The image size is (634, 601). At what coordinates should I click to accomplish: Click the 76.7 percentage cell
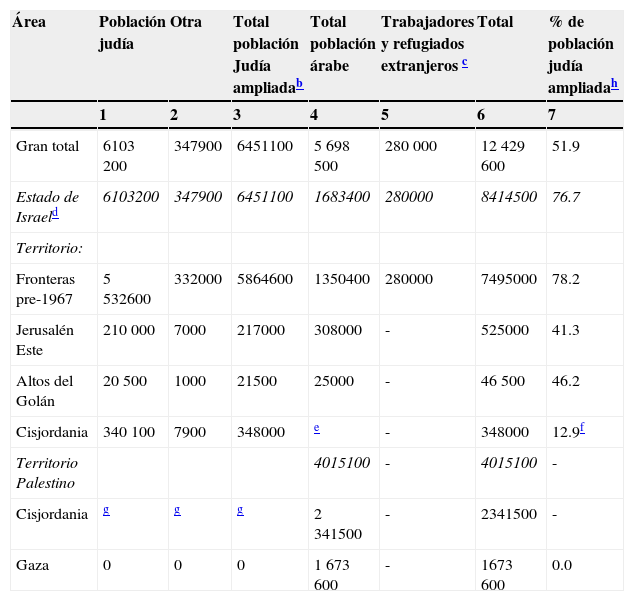[565, 197]
